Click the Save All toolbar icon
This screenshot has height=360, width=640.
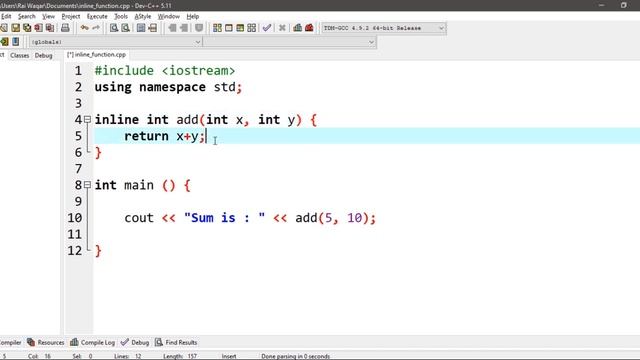click(x=27, y=28)
